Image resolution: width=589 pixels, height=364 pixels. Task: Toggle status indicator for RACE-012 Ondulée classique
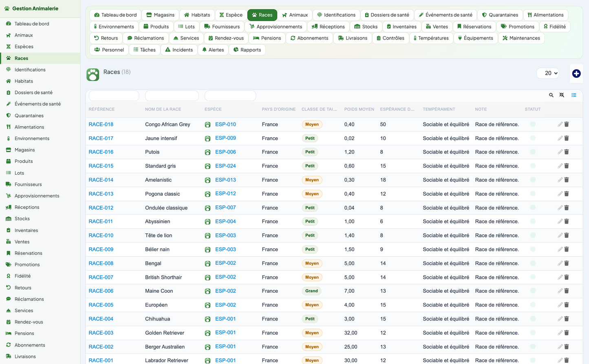(533, 208)
